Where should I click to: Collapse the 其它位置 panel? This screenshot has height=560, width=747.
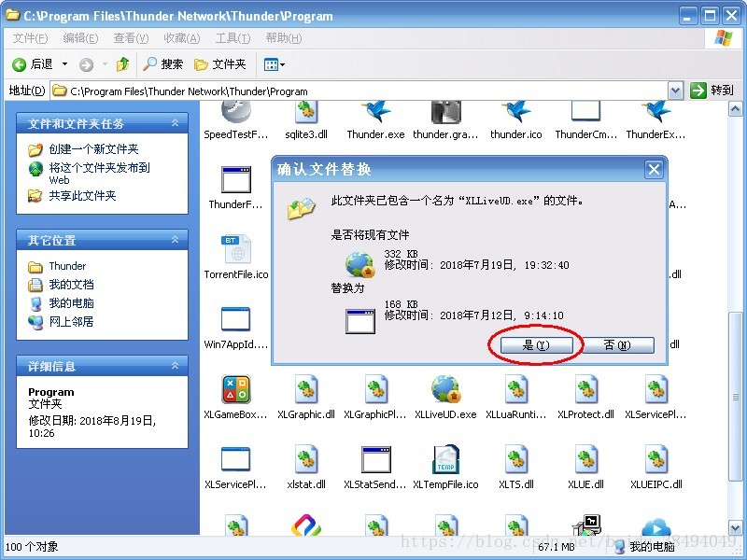pyautogui.click(x=175, y=240)
